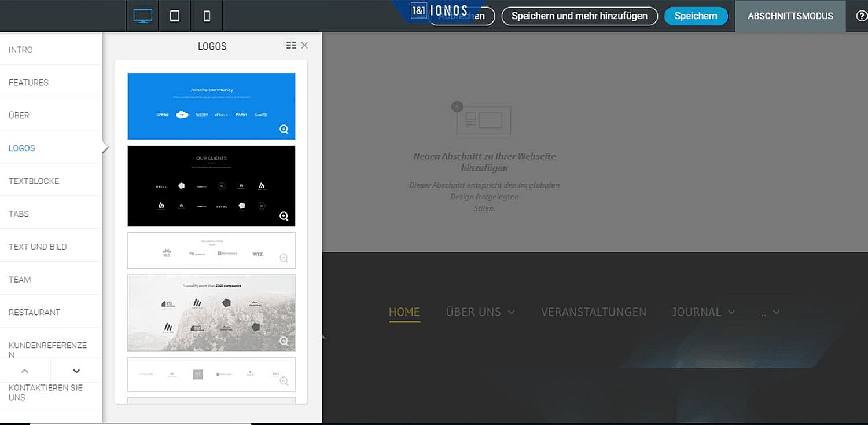Click the blue Speichern button
868x425 pixels.
pyautogui.click(x=696, y=16)
